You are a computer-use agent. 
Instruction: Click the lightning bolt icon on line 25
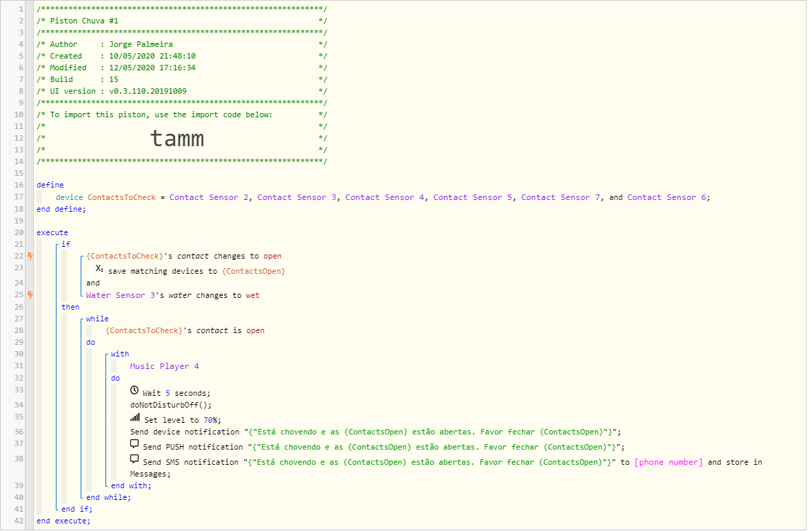[x=30, y=295]
